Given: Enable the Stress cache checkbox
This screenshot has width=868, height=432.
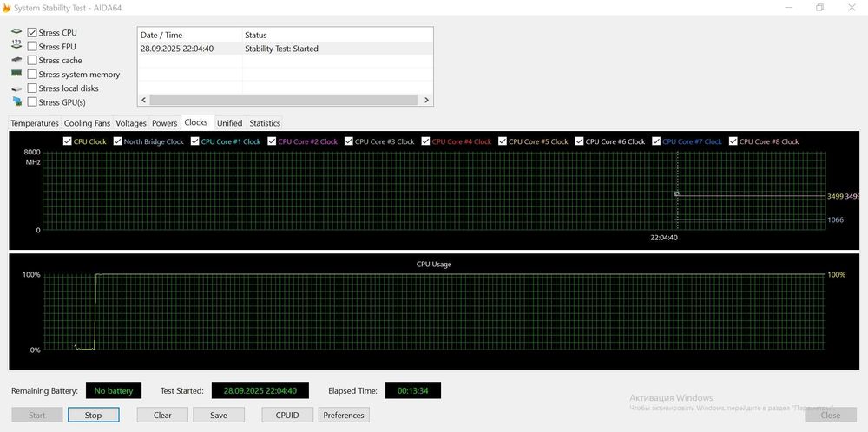Looking at the screenshot, I should [x=32, y=61].
